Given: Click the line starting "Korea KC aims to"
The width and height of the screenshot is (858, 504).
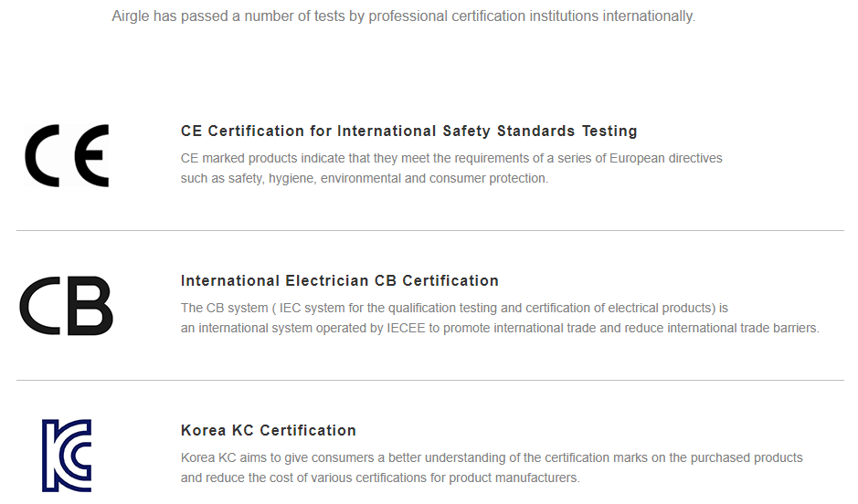Looking at the screenshot, I should tap(492, 457).
